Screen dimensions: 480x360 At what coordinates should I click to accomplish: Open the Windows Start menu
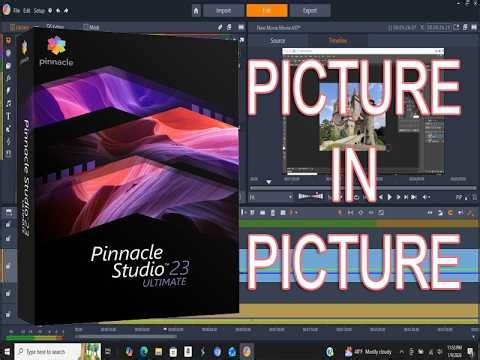pos(7,352)
